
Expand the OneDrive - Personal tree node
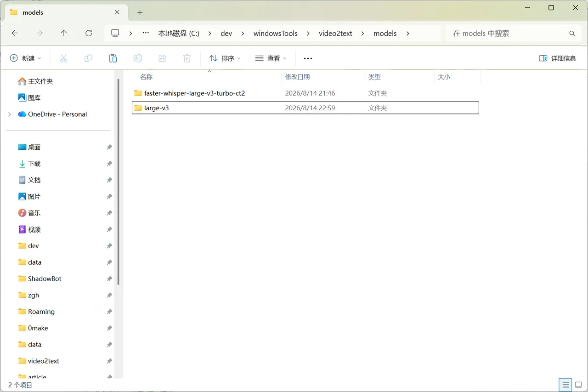click(10, 114)
